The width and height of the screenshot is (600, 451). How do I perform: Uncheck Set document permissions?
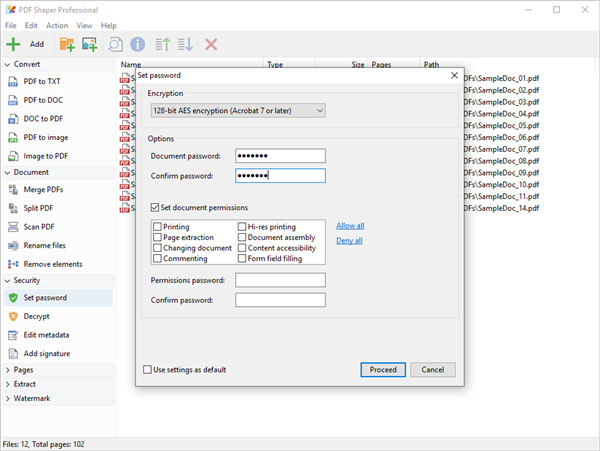[x=155, y=207]
